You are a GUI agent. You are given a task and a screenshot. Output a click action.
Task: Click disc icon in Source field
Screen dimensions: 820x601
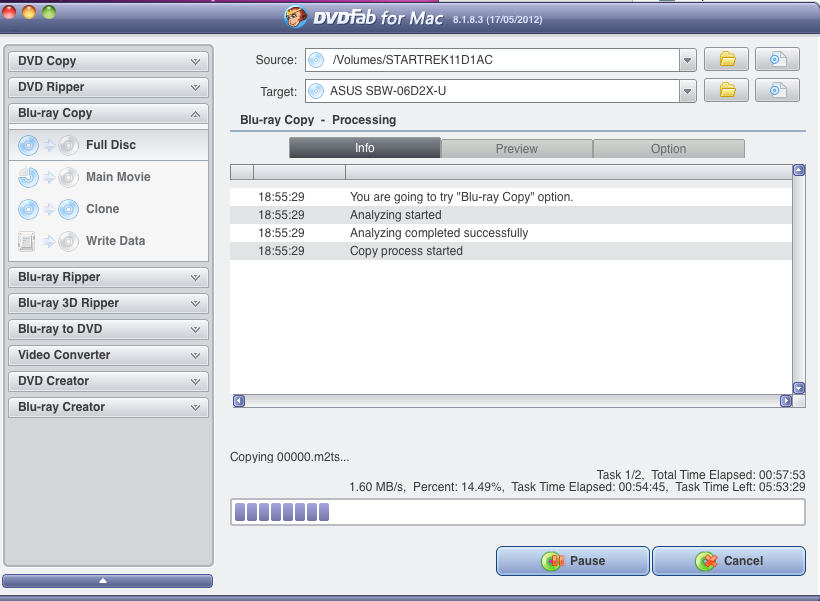coord(316,60)
